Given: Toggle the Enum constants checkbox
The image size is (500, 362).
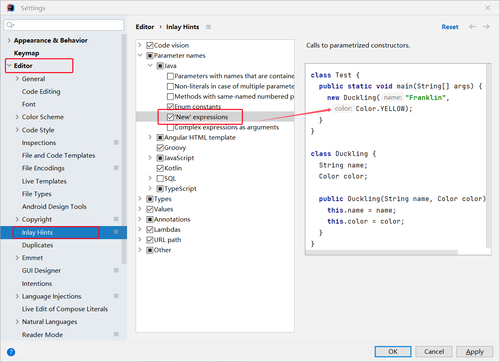Looking at the screenshot, I should (170, 107).
